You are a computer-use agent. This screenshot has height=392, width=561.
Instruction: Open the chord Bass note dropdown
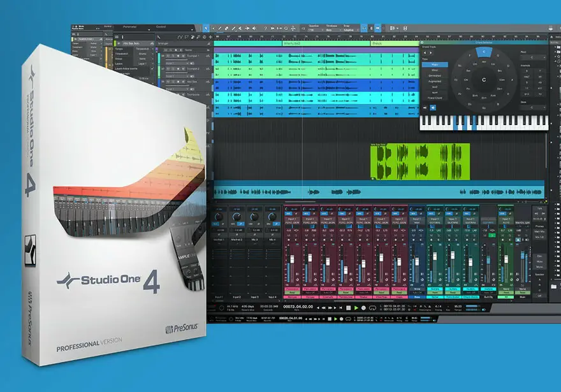click(x=533, y=108)
